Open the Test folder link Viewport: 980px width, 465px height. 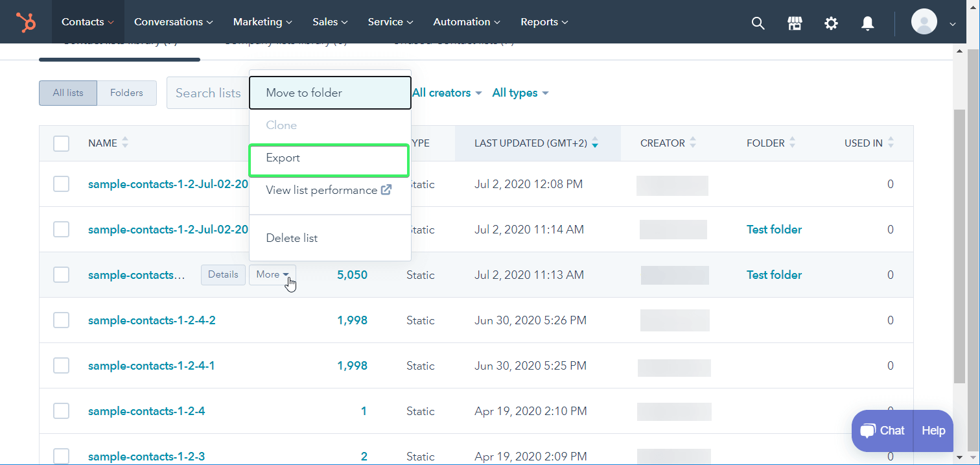774,229
